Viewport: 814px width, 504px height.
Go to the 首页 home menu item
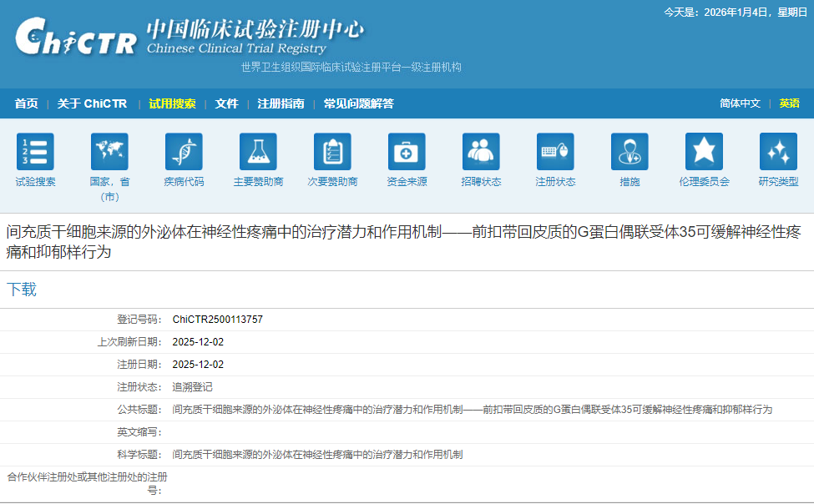point(26,103)
